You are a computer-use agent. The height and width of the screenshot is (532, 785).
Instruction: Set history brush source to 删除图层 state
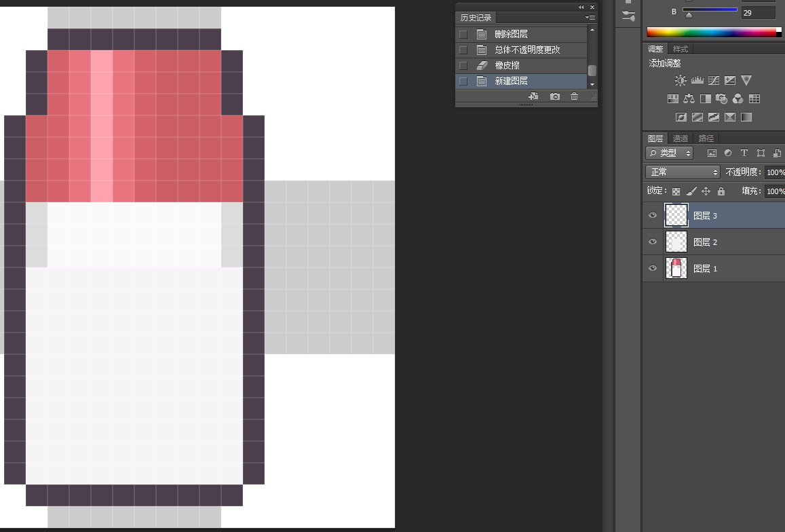(x=463, y=34)
